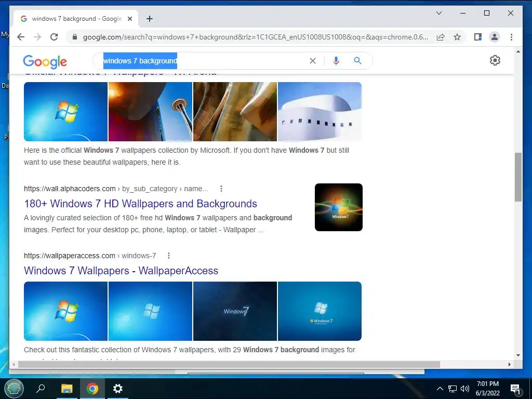The width and height of the screenshot is (532, 399).
Task: Click the scroll up arrow
Action: [518, 51]
